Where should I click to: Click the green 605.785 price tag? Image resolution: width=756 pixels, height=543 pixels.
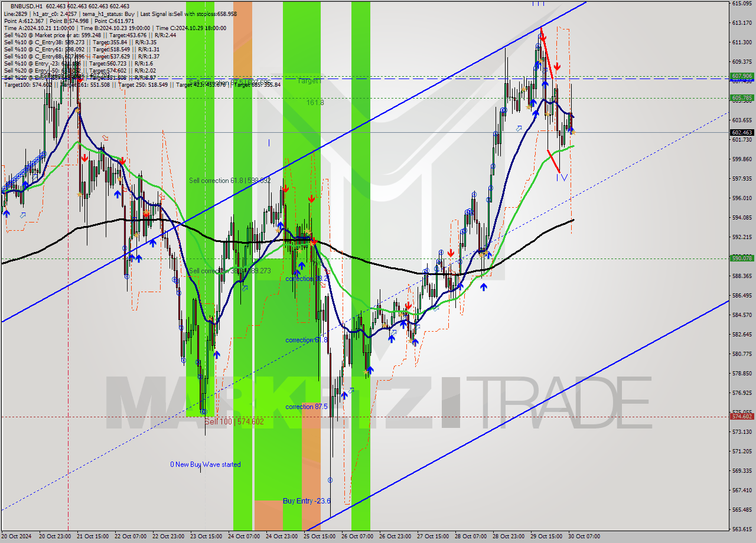click(x=742, y=97)
